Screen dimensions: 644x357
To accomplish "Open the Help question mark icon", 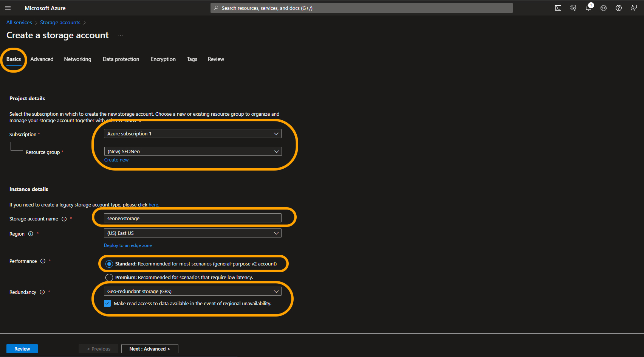I will 619,8.
